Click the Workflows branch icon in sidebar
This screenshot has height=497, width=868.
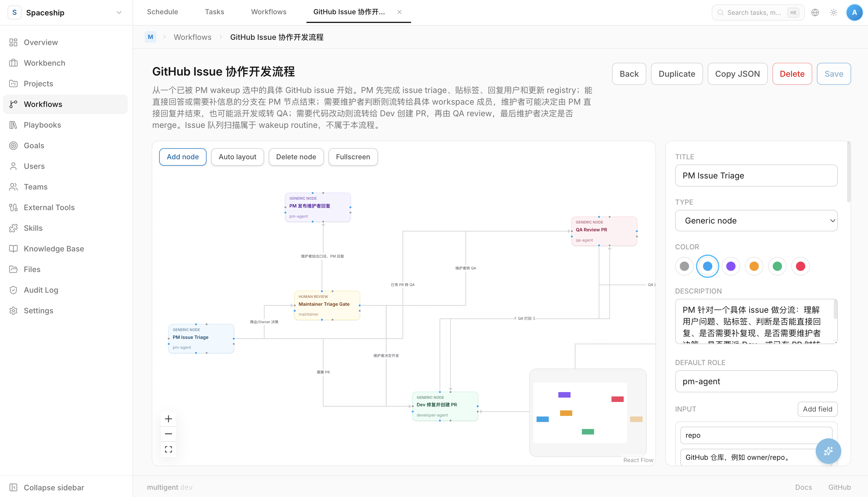[x=13, y=104]
